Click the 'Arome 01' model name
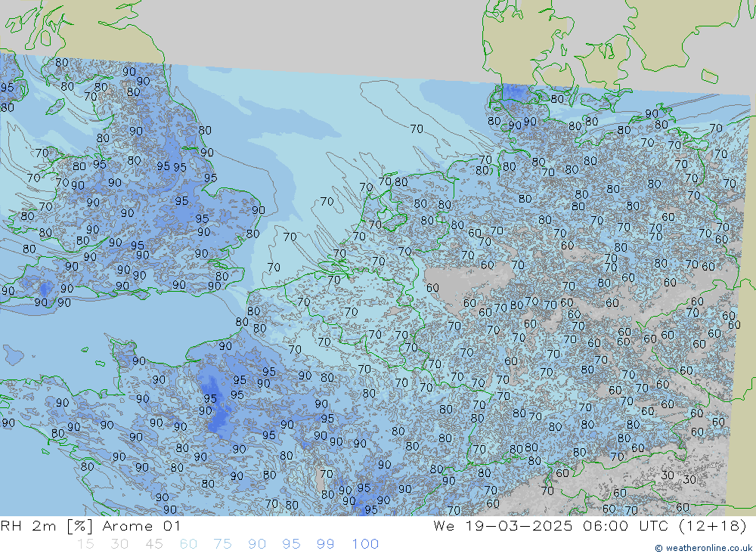The height and width of the screenshot is (554, 756). point(141,526)
